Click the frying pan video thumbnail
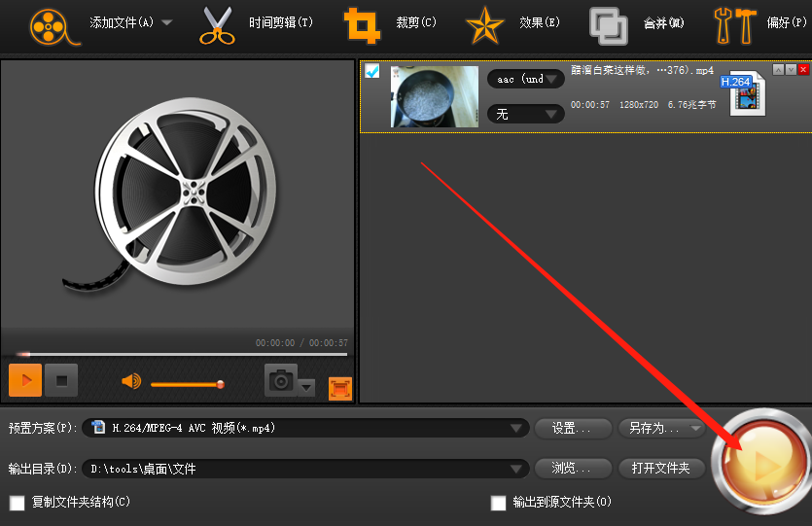 point(435,96)
